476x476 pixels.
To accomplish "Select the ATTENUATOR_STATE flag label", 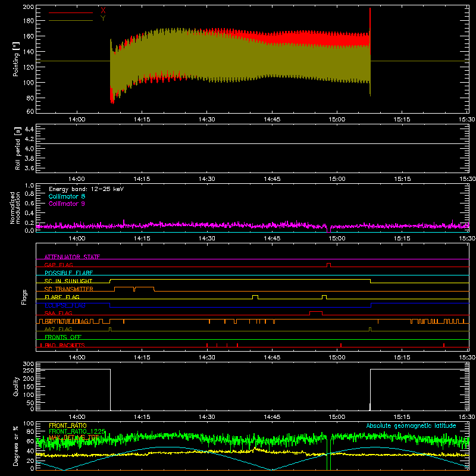I will (x=72, y=257).
